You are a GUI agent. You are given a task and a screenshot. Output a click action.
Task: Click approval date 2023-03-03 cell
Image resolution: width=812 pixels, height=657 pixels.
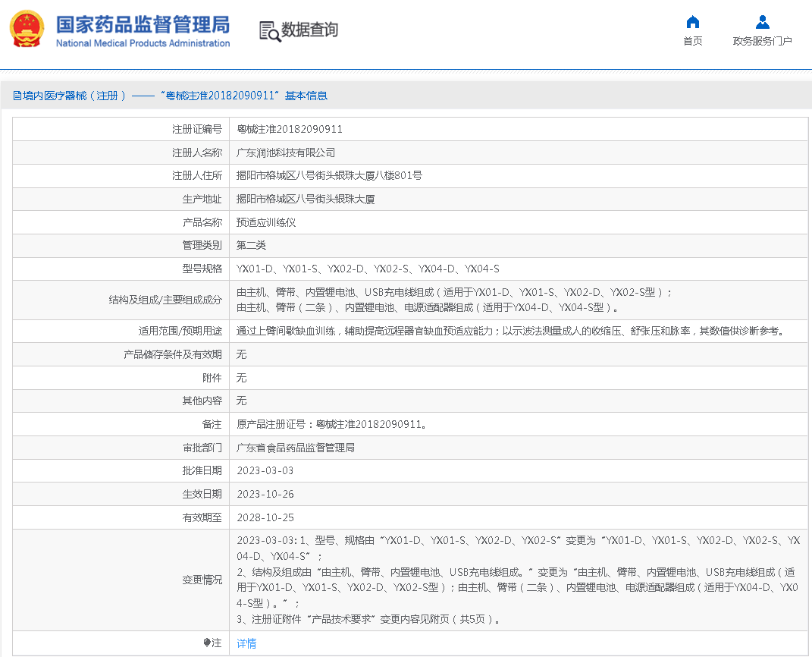click(x=265, y=470)
